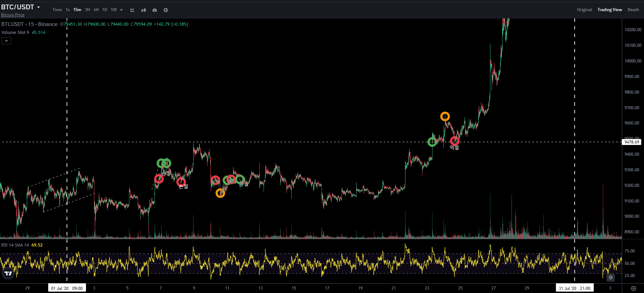Open the technical indicators chart icon
Screen dimensions: 644x293
(132, 10)
